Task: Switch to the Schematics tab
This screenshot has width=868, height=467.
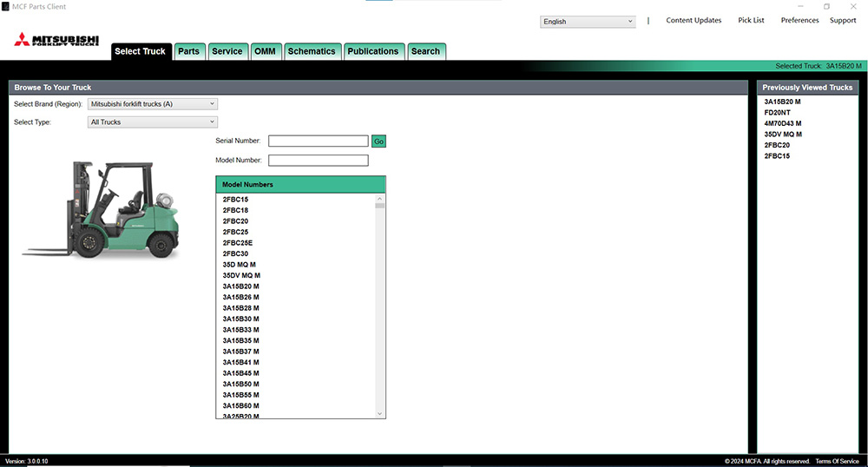Action: click(x=312, y=51)
